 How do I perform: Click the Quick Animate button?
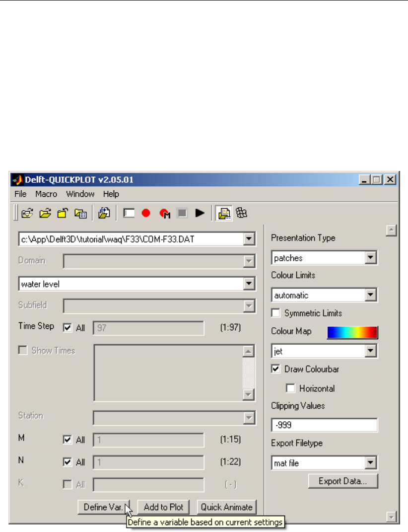coord(226,507)
